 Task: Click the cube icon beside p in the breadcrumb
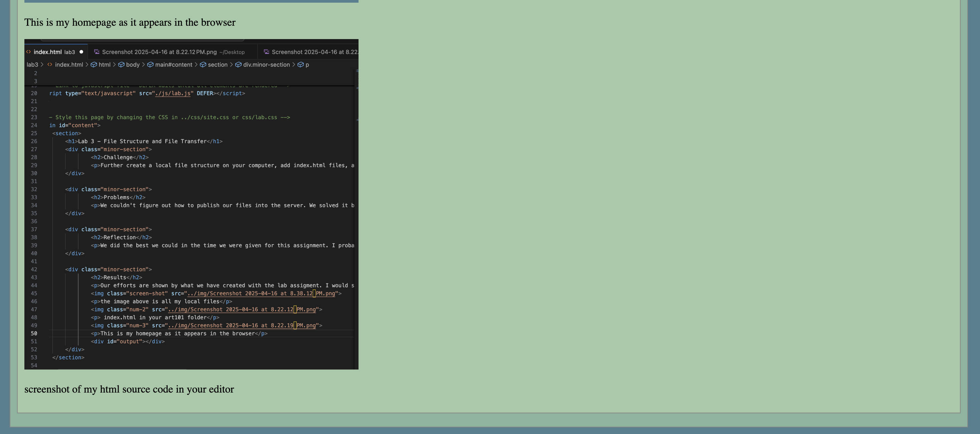tap(300, 65)
